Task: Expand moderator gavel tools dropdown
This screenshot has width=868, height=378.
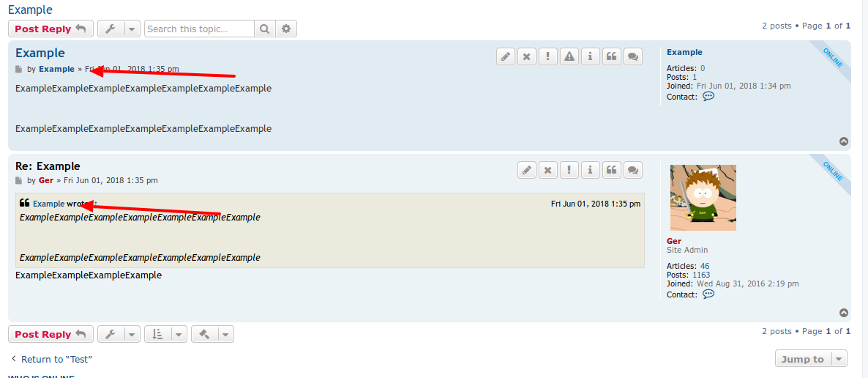Action: [212, 334]
